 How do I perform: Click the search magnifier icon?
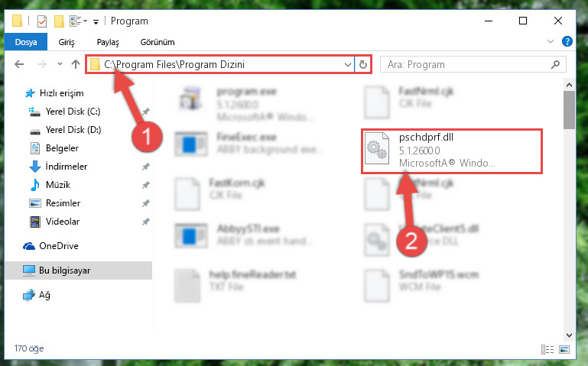[555, 64]
